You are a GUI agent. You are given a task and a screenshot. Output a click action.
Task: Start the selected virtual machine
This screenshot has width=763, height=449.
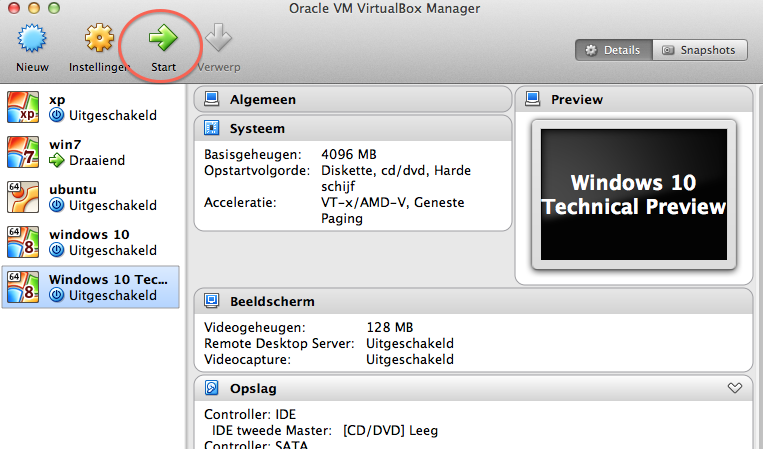tap(163, 41)
